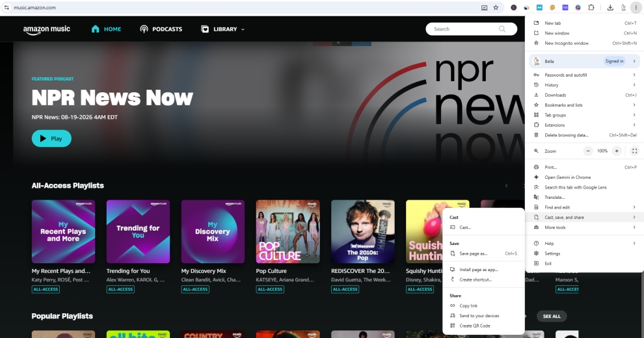
Task: Open New window from menu
Action: 584,32
